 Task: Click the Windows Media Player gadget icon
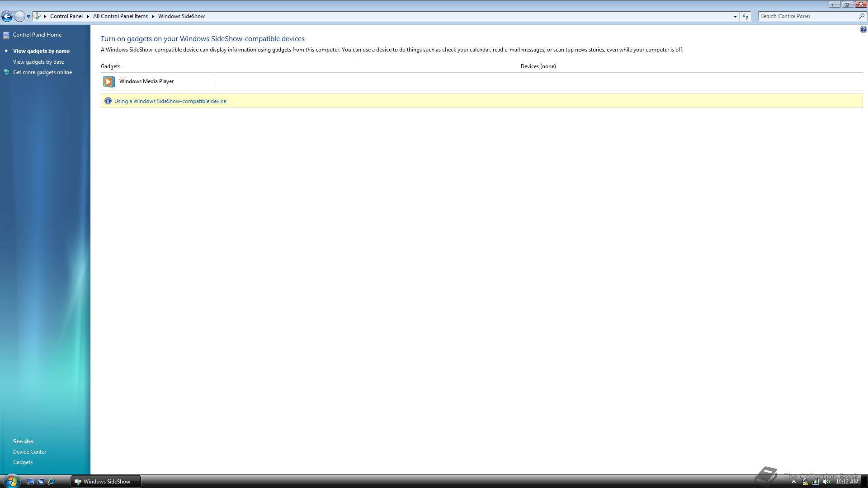(108, 81)
